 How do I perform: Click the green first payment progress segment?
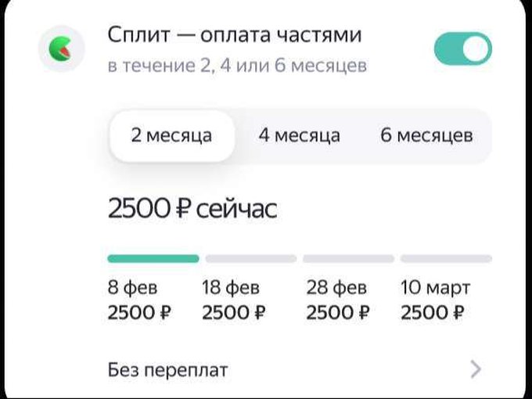[153, 258]
